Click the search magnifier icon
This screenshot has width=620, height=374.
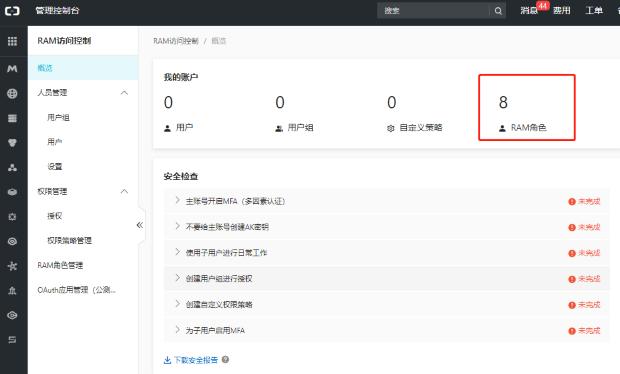click(x=498, y=11)
